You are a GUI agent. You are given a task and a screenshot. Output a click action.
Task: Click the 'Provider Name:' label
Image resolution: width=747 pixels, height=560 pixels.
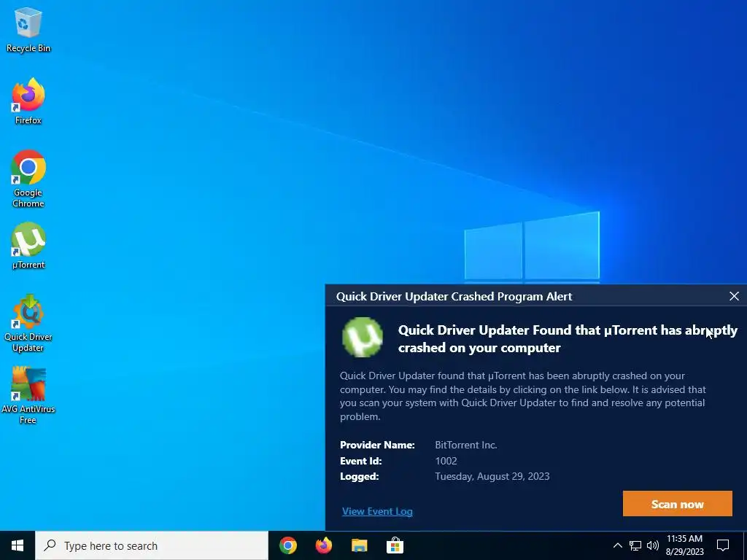[x=377, y=446]
